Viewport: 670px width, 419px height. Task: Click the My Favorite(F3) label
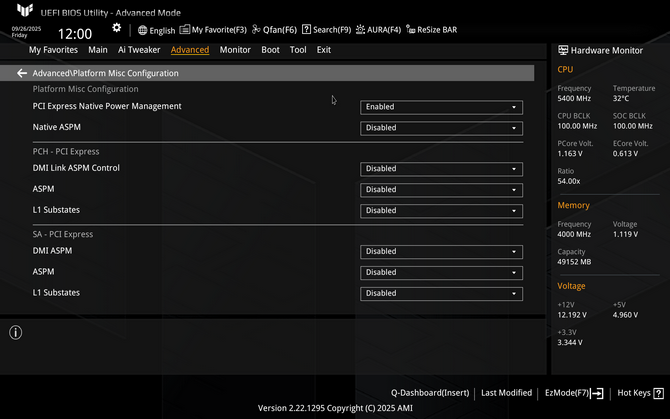pos(219,30)
